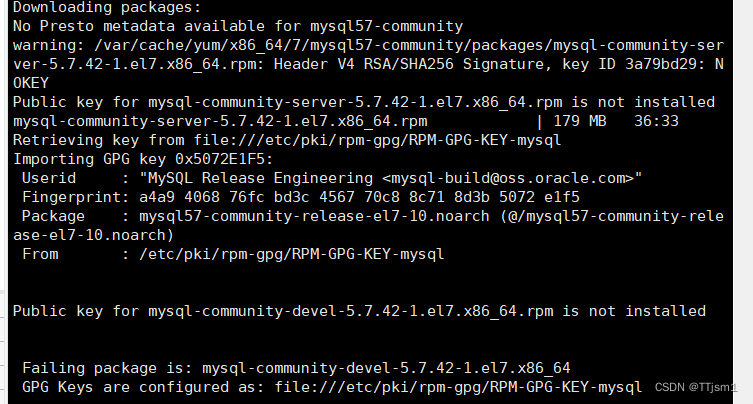Click the CSDN @TTjsm1 watermark
The height and width of the screenshot is (404, 753).
click(x=695, y=387)
